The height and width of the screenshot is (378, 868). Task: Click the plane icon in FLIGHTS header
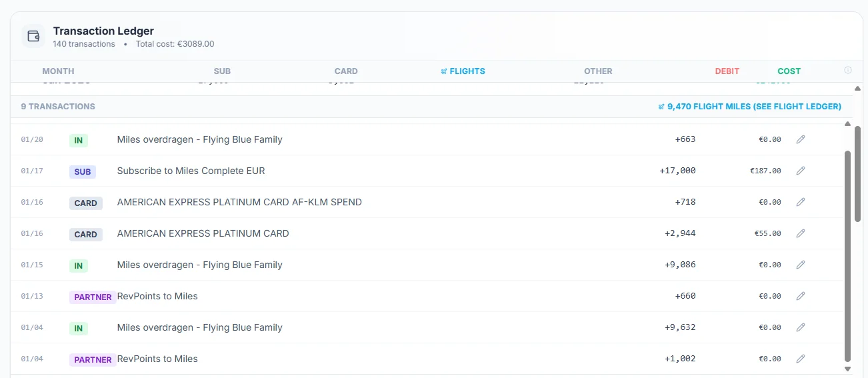[x=444, y=71]
